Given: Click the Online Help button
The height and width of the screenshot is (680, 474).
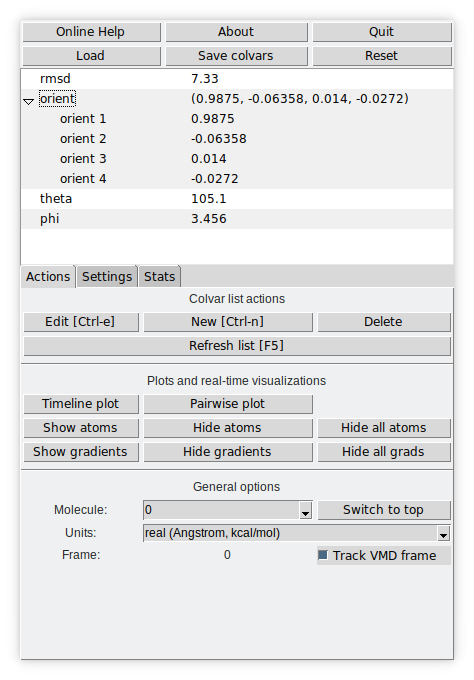Looking at the screenshot, I should point(92,32).
